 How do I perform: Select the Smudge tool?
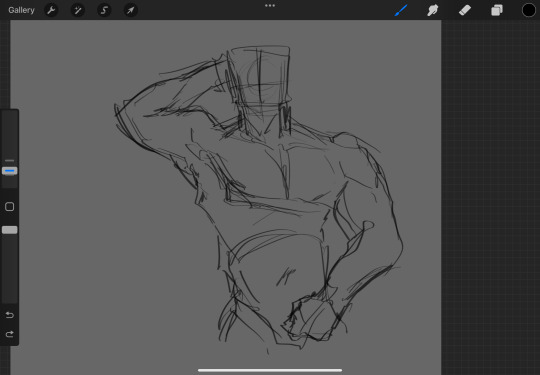coord(433,10)
